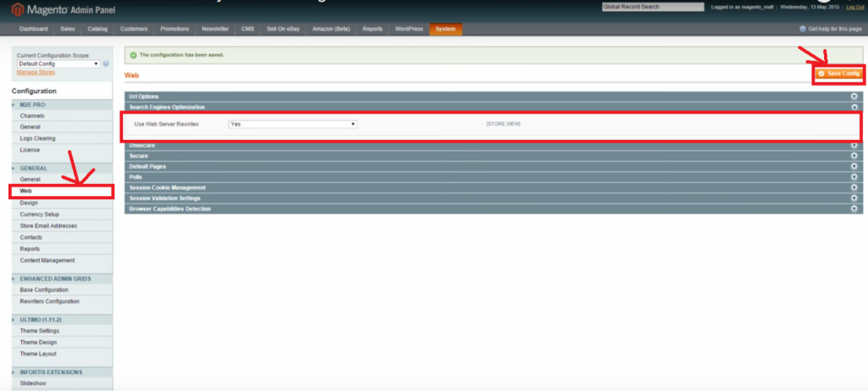Open the System menu
The image size is (868, 391).
tap(446, 29)
